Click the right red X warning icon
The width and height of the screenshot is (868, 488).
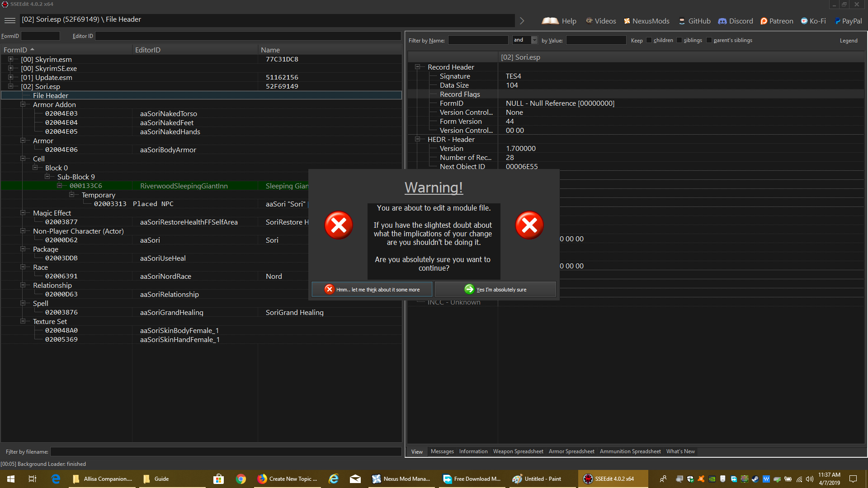[x=529, y=225]
